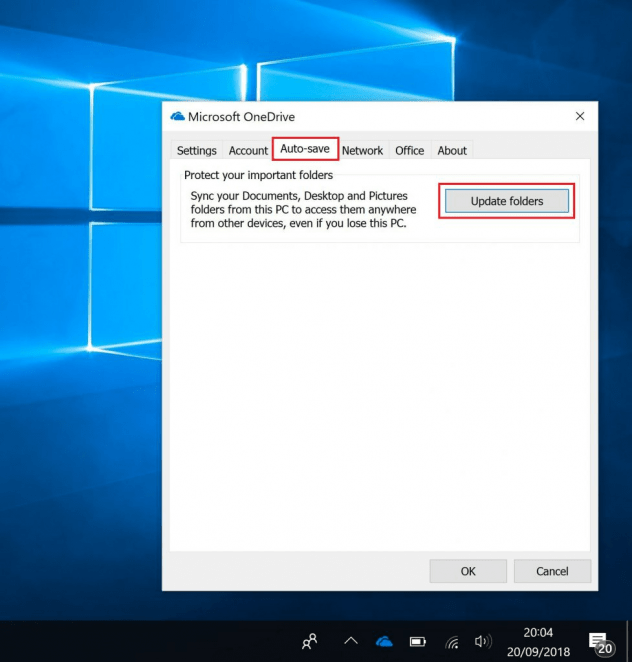Click the Update folders button
Viewport: 632px width, 662px height.
[507, 201]
